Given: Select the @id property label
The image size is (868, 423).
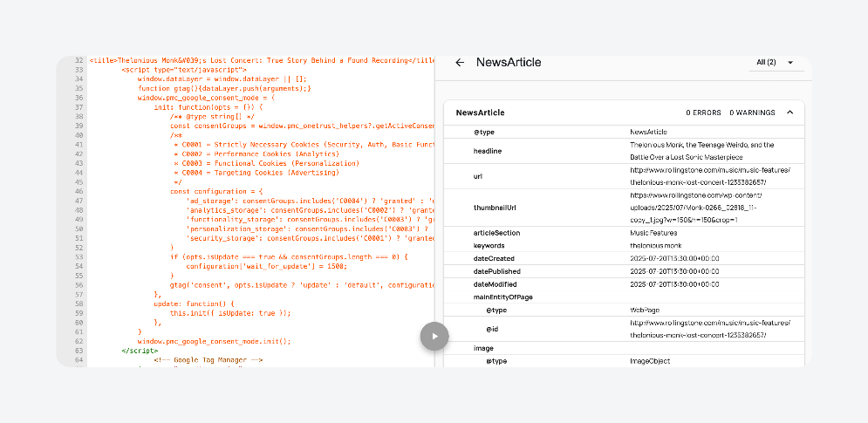Looking at the screenshot, I should pyautogui.click(x=492, y=330).
